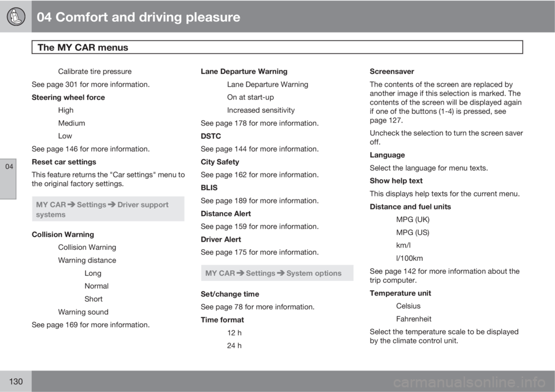Click 'See page 144 for more information.'
This screenshot has width=555, height=392.
click(x=260, y=149)
